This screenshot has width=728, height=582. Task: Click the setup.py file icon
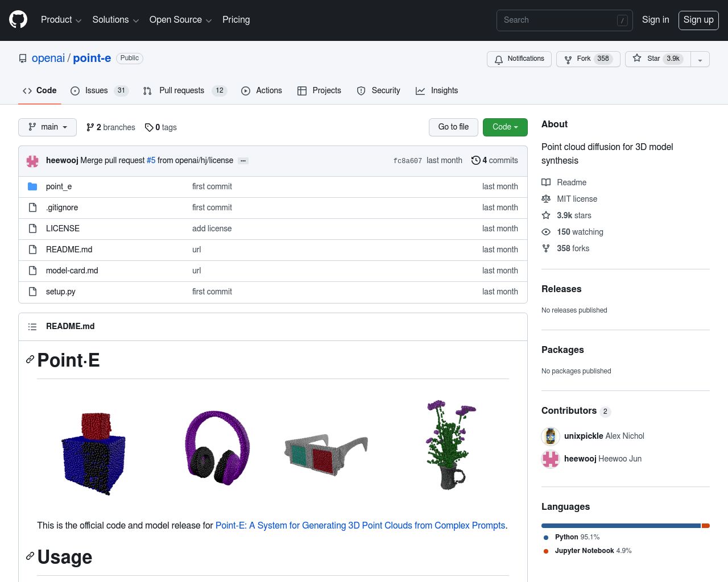click(x=32, y=292)
